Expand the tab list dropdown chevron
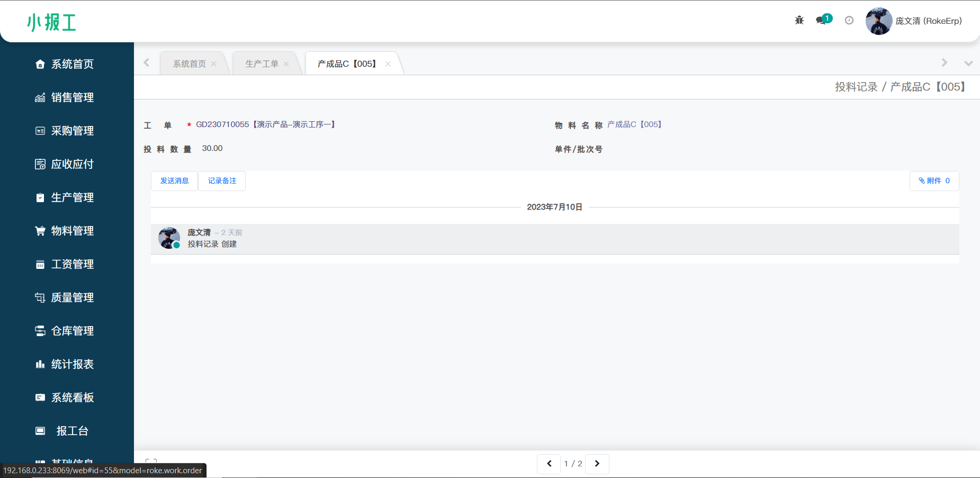 [968, 64]
